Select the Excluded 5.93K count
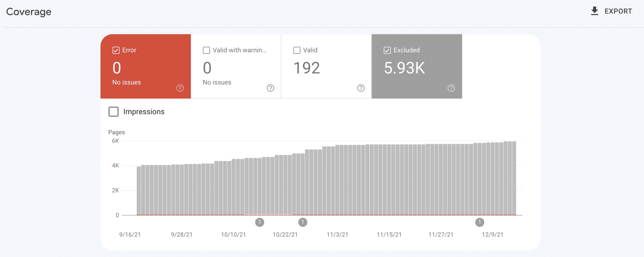The width and height of the screenshot is (644, 257). point(404,68)
